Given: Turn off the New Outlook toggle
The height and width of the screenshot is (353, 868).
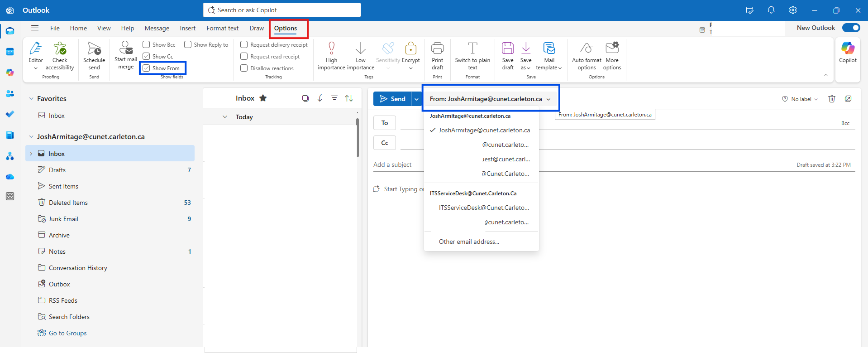Looking at the screenshot, I should point(851,28).
